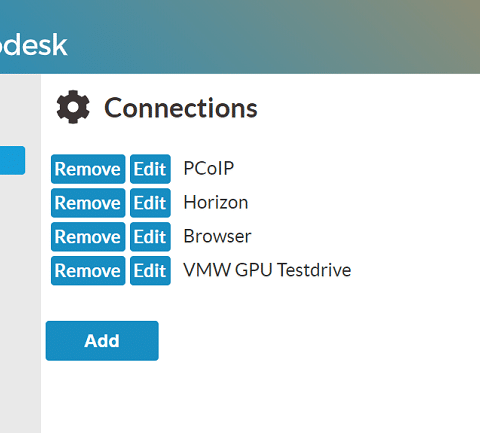Select the Horizon connection name
This screenshot has height=433, width=480.
click(x=216, y=202)
